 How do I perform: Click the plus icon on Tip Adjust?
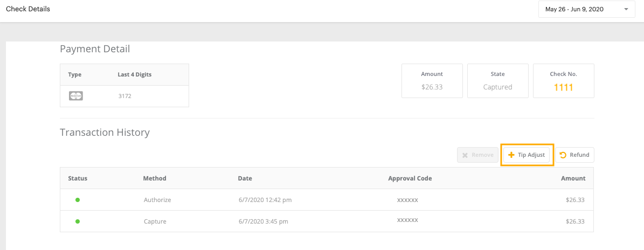pyautogui.click(x=511, y=155)
